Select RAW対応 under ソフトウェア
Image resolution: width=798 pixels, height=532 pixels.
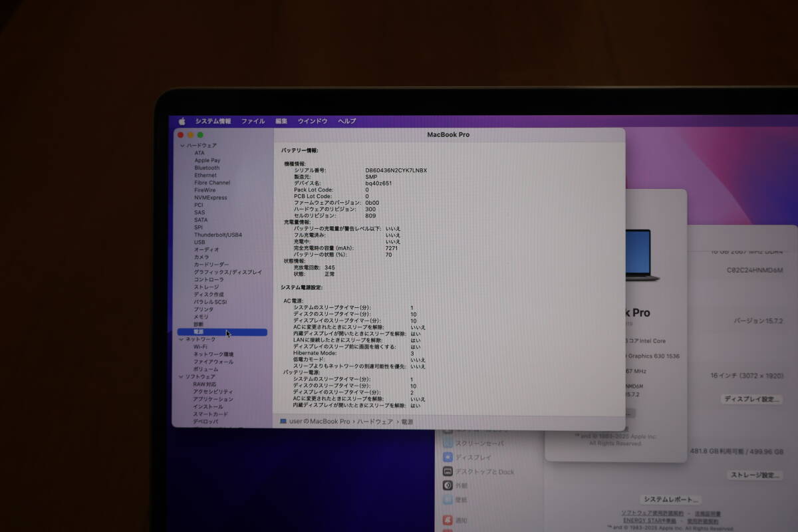(x=205, y=384)
